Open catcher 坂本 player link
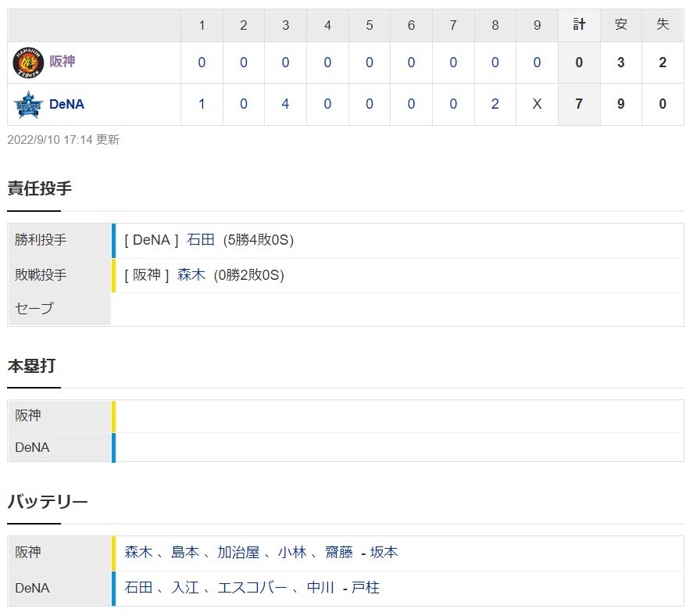Image resolution: width=693 pixels, height=616 pixels. click(384, 553)
